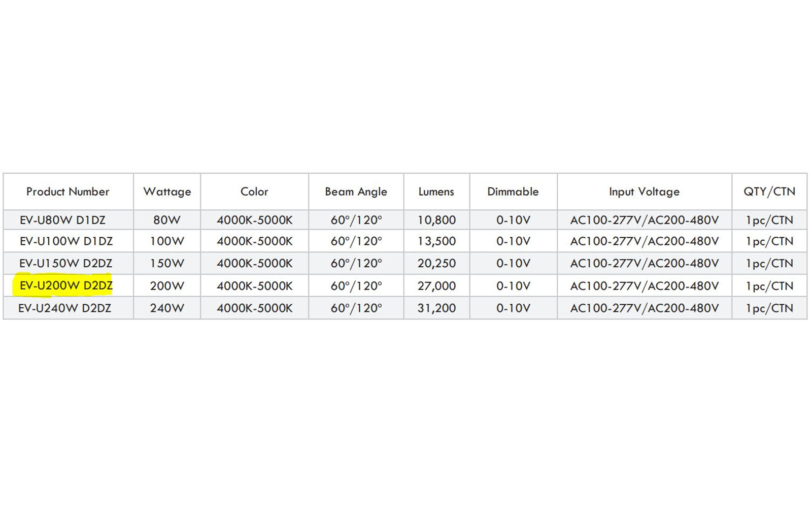
Task: Select the 31,200 lumens value
Action: [x=436, y=308]
